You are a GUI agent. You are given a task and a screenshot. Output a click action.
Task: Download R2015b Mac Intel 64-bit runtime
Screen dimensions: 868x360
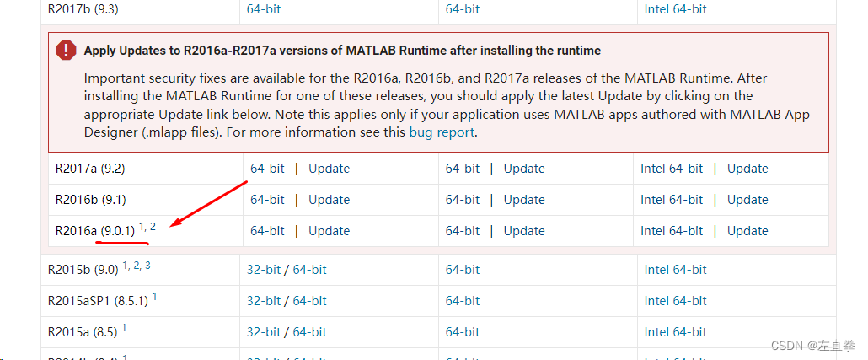(675, 270)
